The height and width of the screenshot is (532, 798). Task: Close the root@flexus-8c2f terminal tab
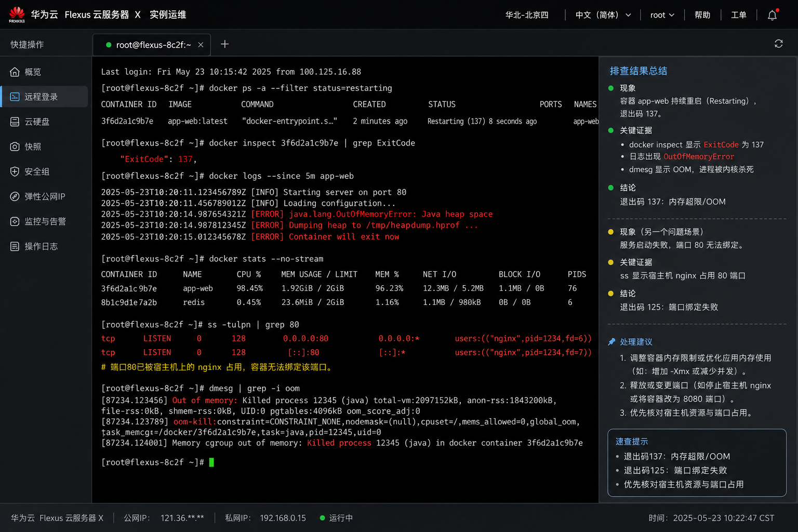[201, 45]
